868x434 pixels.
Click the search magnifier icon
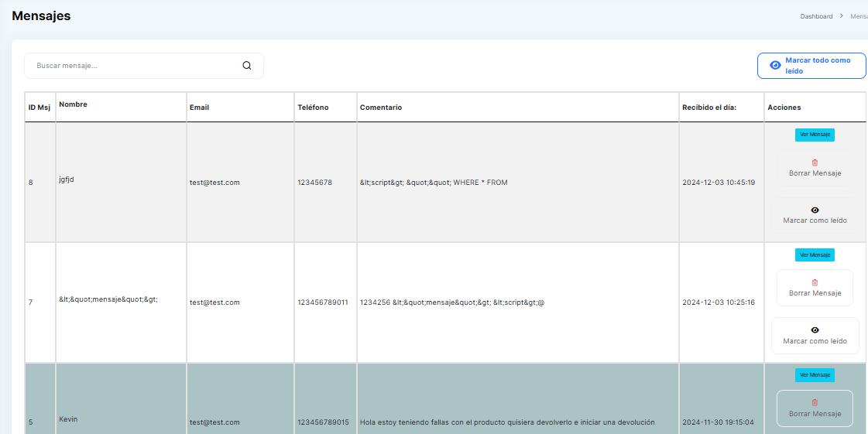[x=247, y=66]
